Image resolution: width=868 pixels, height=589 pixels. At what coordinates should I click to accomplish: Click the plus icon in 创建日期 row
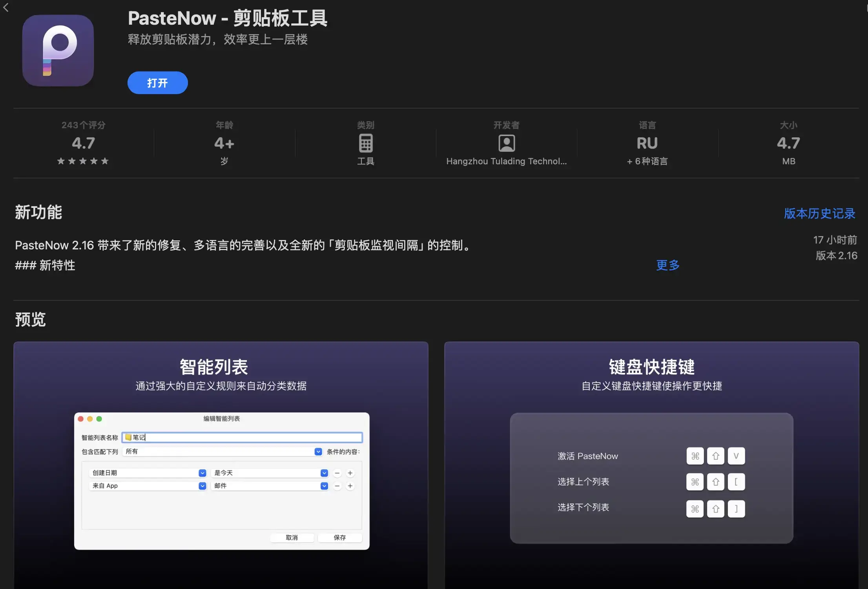350,473
